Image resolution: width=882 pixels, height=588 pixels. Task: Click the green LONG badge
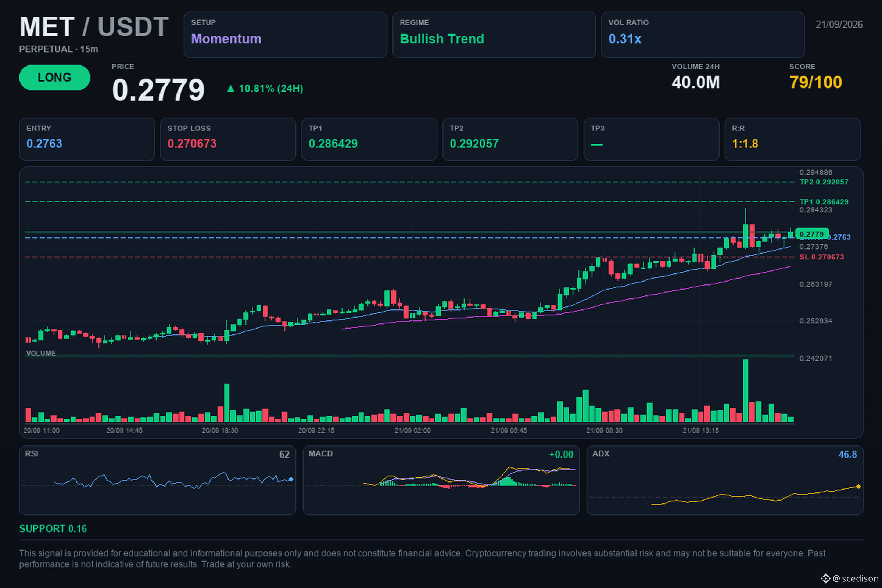pyautogui.click(x=55, y=77)
